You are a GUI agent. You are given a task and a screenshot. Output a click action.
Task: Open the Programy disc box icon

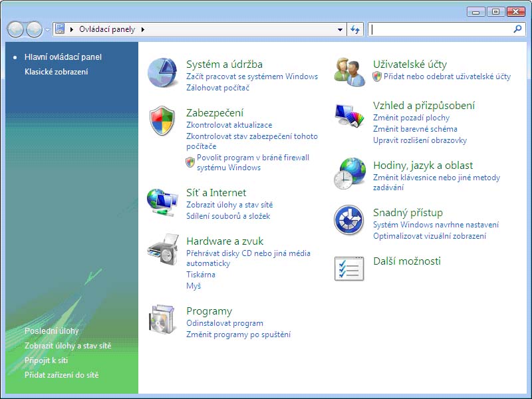163,319
